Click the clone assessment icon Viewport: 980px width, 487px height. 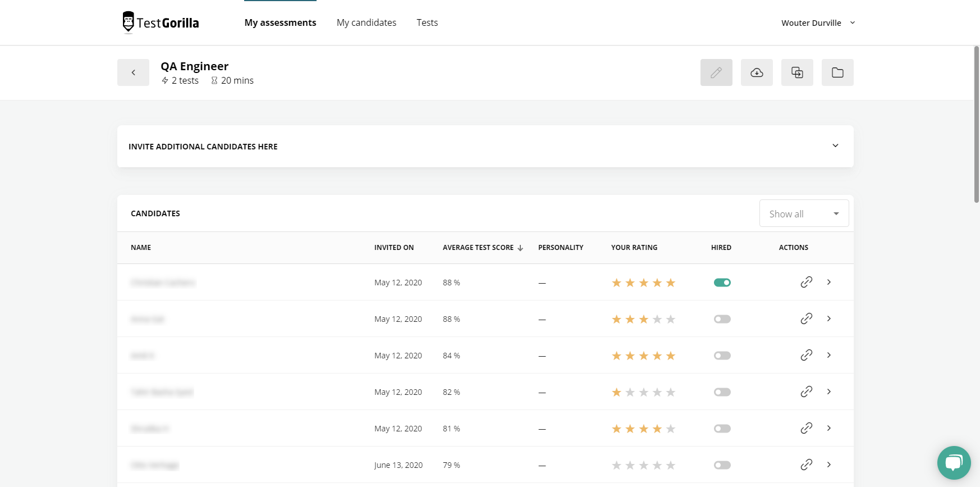[x=797, y=72]
